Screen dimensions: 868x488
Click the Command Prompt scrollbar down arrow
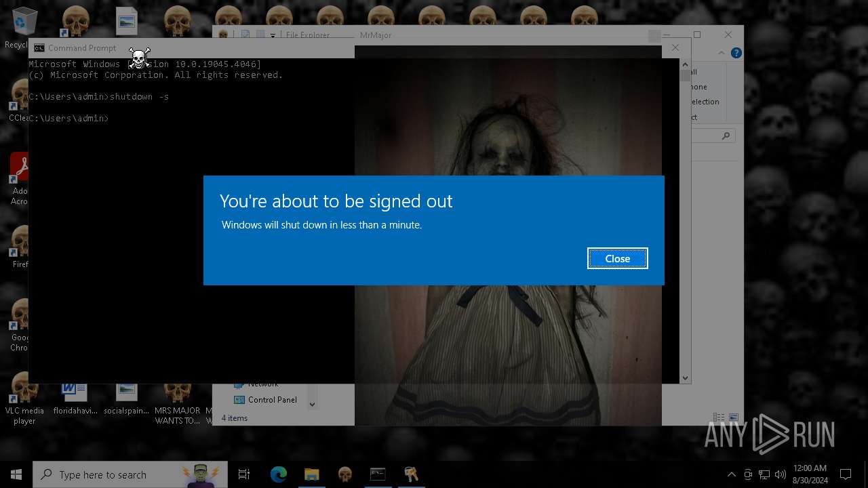point(685,378)
